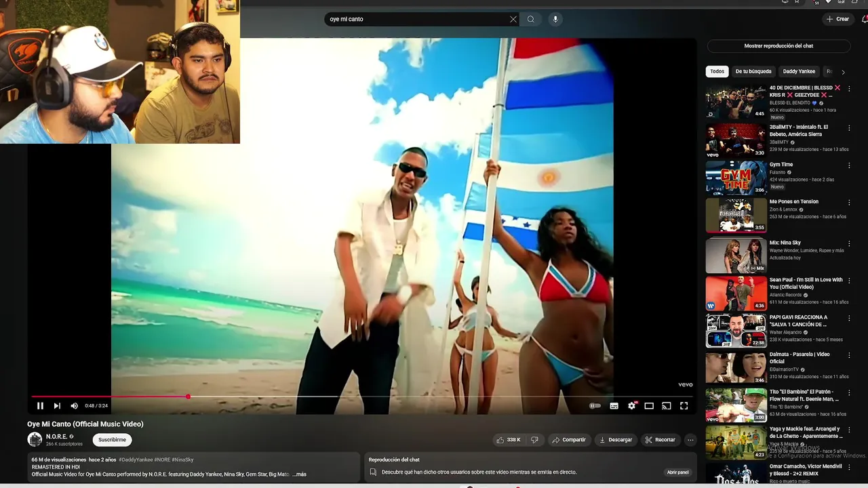868x488 pixels.
Task: Click the #NORE hashtag
Action: [x=162, y=460]
